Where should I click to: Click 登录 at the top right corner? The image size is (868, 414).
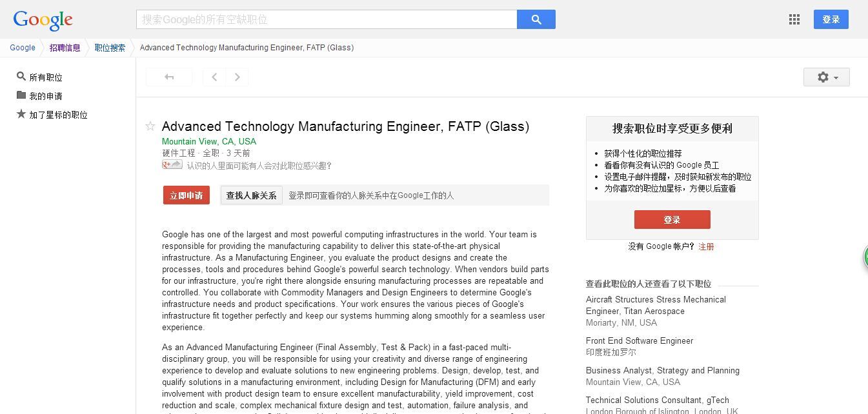tap(831, 19)
